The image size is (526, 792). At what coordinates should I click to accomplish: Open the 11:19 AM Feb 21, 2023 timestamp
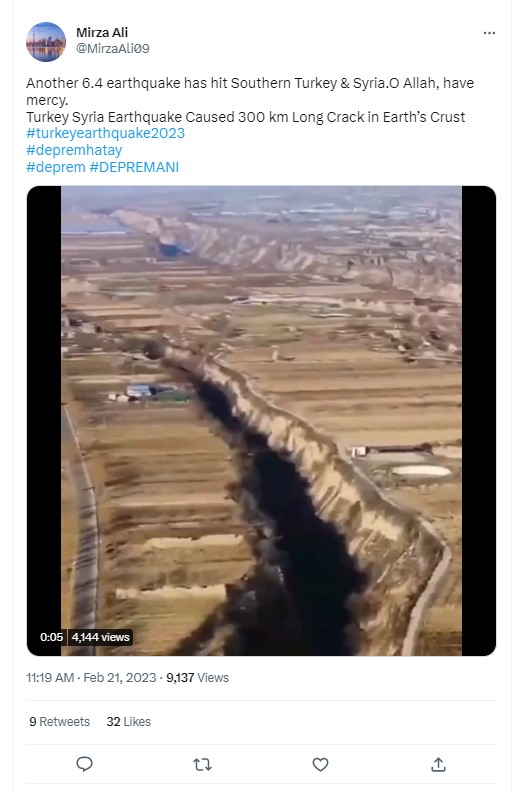(91, 677)
